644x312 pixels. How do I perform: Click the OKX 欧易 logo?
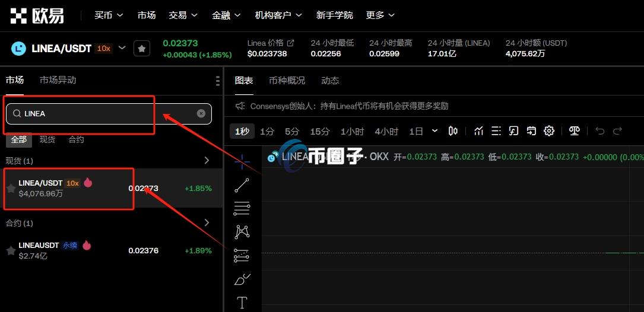37,15
